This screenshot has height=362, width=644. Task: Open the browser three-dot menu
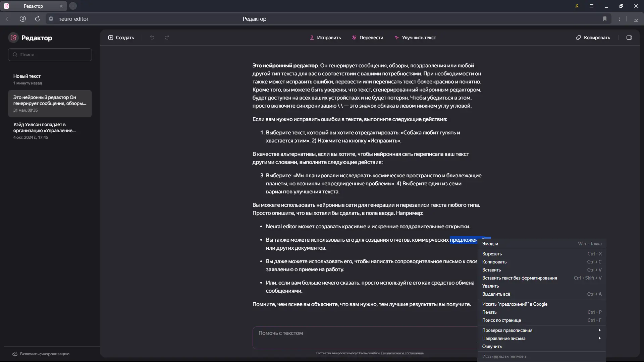pyautogui.click(x=620, y=19)
